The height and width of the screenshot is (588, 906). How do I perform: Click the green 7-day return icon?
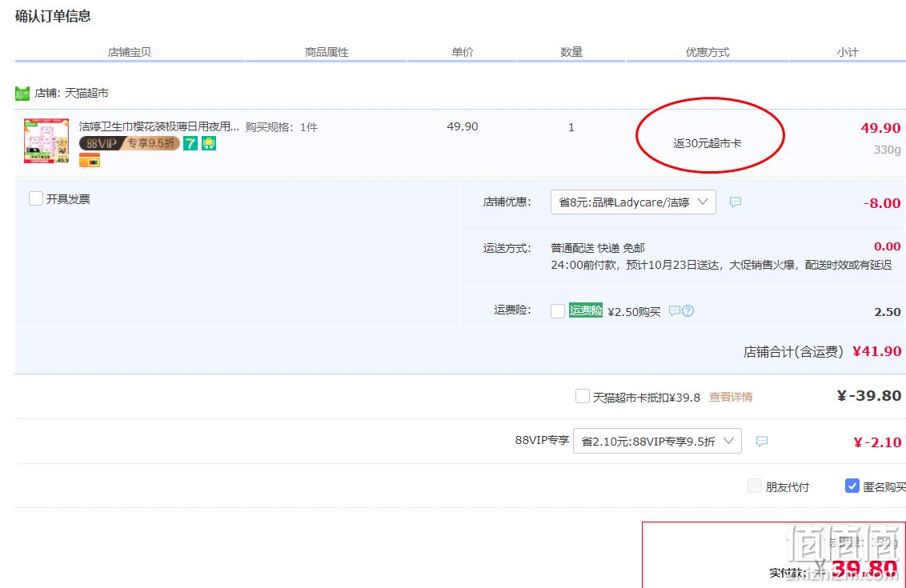point(190,142)
